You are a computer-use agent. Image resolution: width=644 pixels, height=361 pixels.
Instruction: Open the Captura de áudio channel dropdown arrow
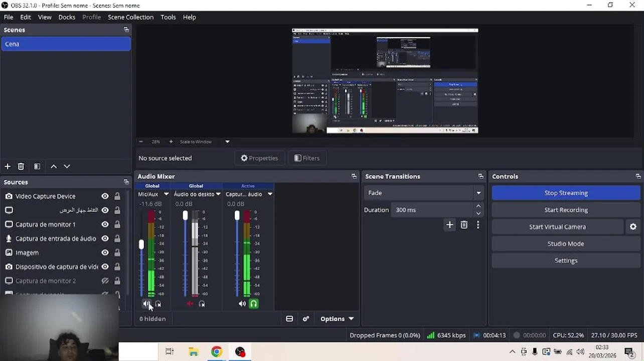click(x=270, y=195)
